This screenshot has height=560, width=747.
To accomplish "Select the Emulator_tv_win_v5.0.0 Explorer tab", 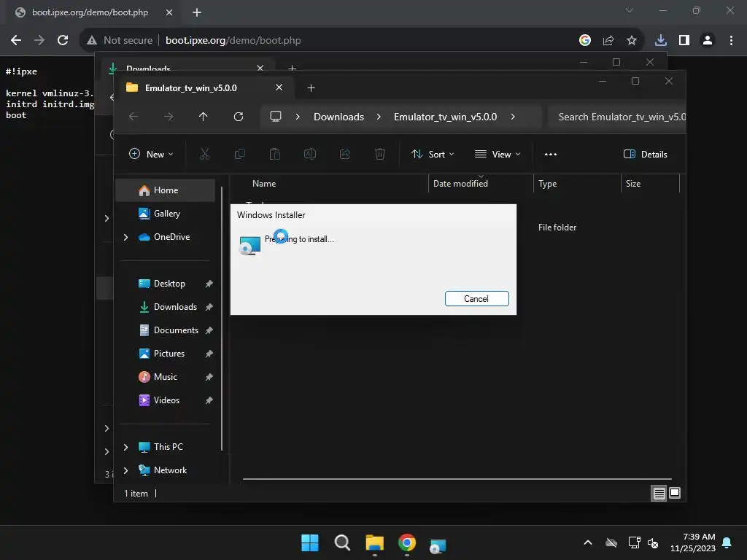I will tap(205, 87).
